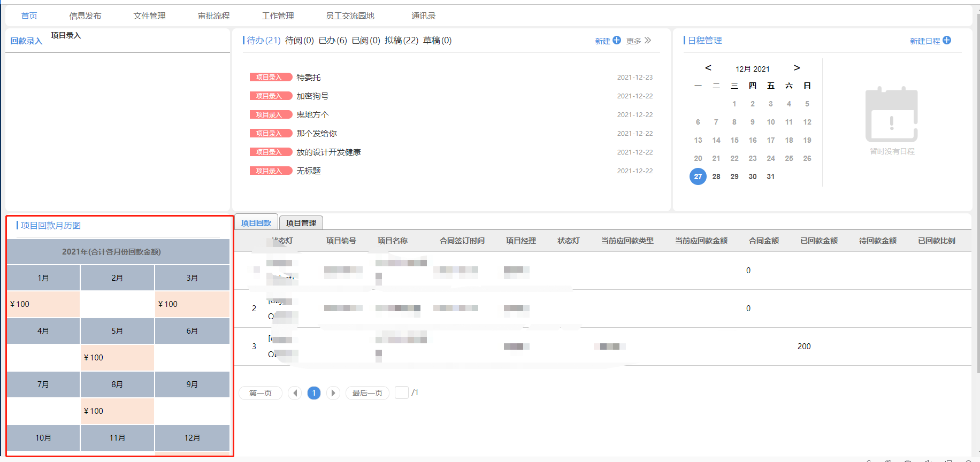The image size is (980, 462).
Task: Open the 已办(6) list
Action: tap(332, 41)
